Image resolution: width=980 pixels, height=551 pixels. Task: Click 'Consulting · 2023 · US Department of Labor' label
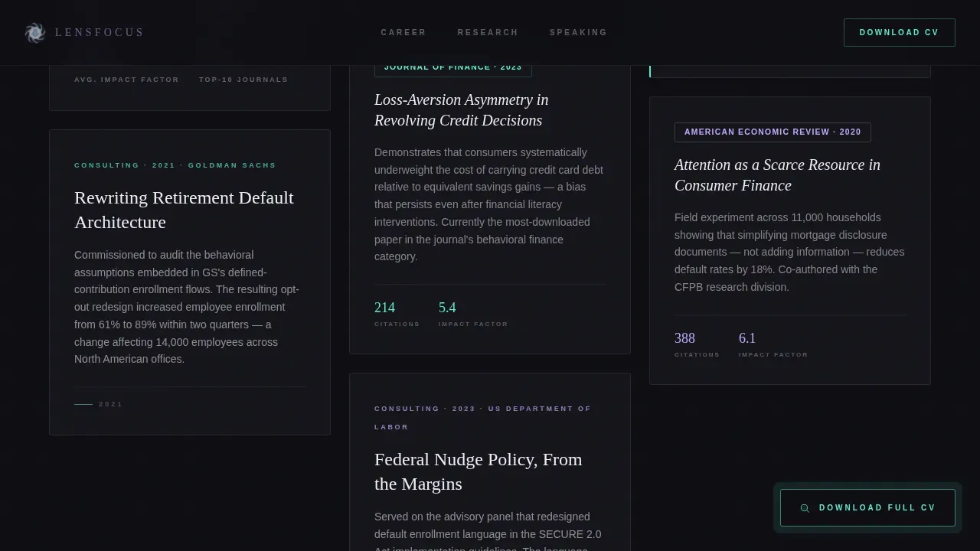(x=482, y=418)
